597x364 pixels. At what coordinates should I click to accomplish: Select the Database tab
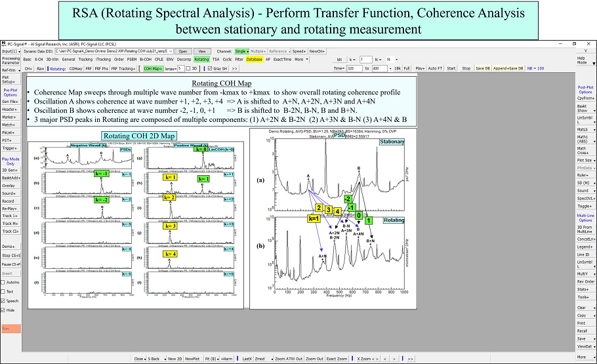click(x=254, y=59)
